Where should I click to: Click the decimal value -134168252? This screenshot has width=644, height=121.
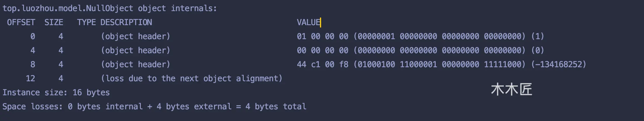(x=559, y=65)
